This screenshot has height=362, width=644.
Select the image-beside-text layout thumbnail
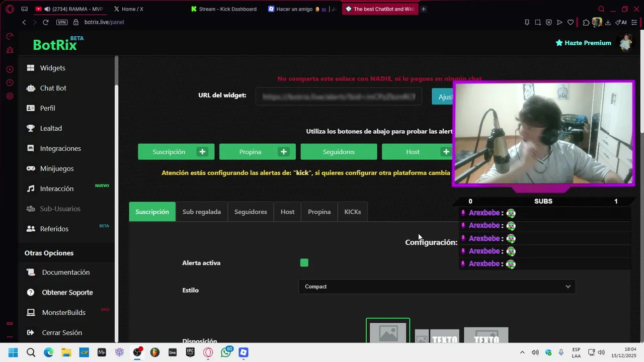pos(437,336)
